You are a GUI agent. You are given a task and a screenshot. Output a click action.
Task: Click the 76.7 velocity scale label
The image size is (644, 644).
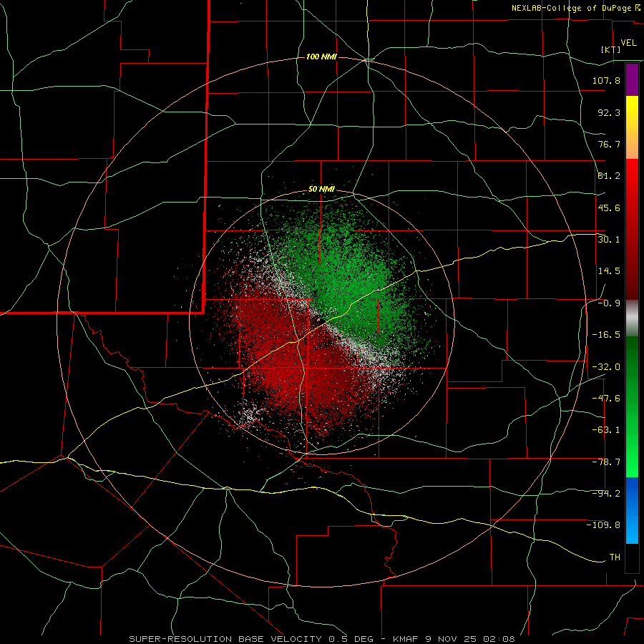(609, 144)
